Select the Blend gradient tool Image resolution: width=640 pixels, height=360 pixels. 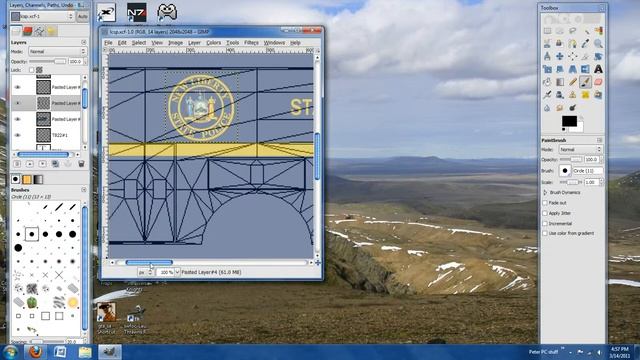tap(560, 82)
